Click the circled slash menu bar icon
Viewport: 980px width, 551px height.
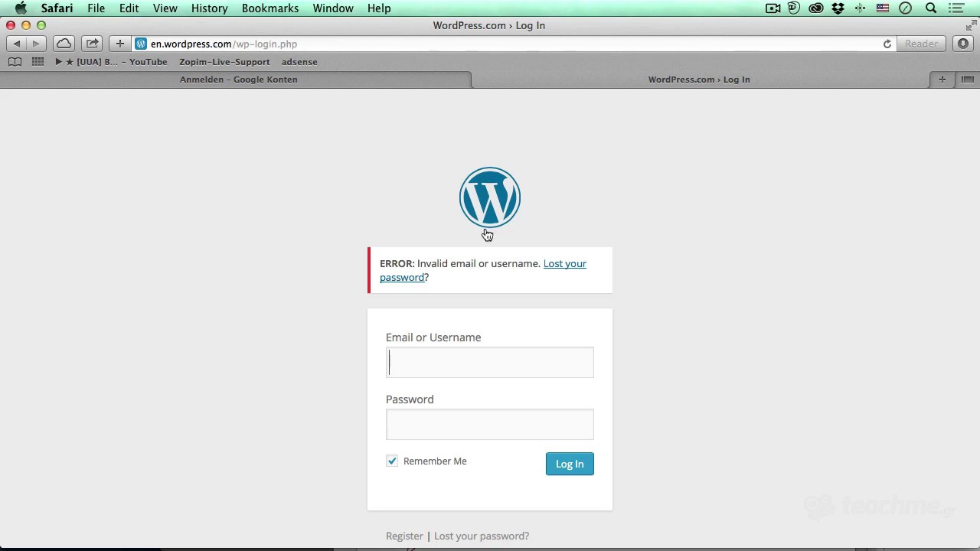tap(906, 8)
